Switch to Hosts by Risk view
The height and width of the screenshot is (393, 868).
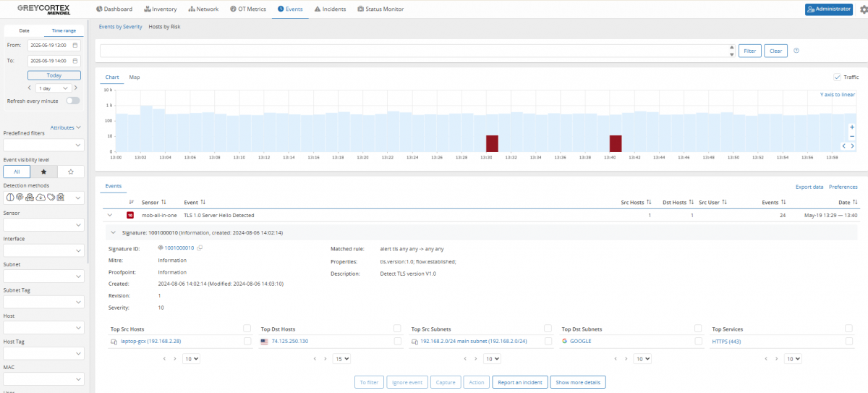[x=164, y=26]
